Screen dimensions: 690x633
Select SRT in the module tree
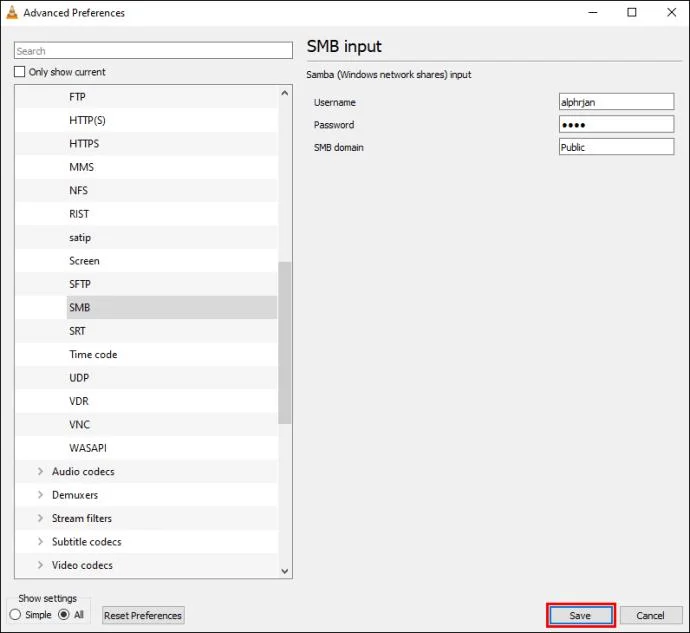(x=77, y=331)
